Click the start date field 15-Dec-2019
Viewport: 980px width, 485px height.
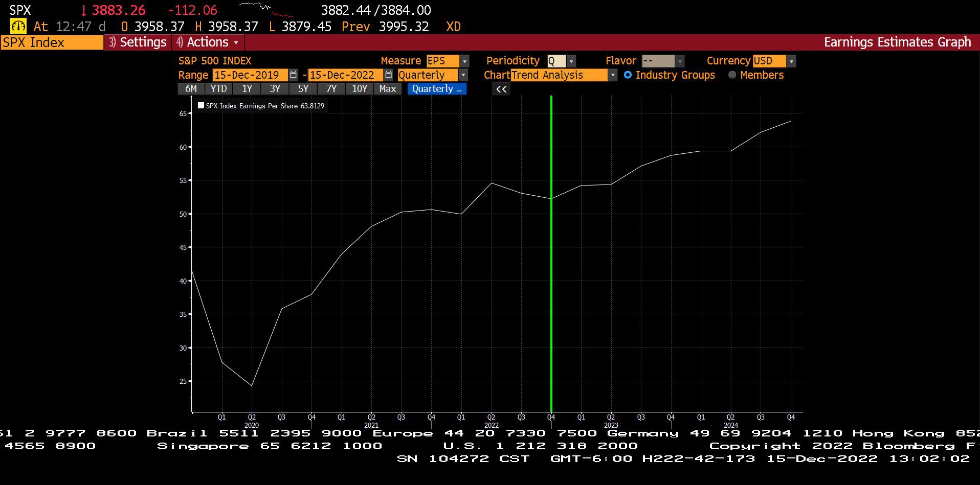251,75
